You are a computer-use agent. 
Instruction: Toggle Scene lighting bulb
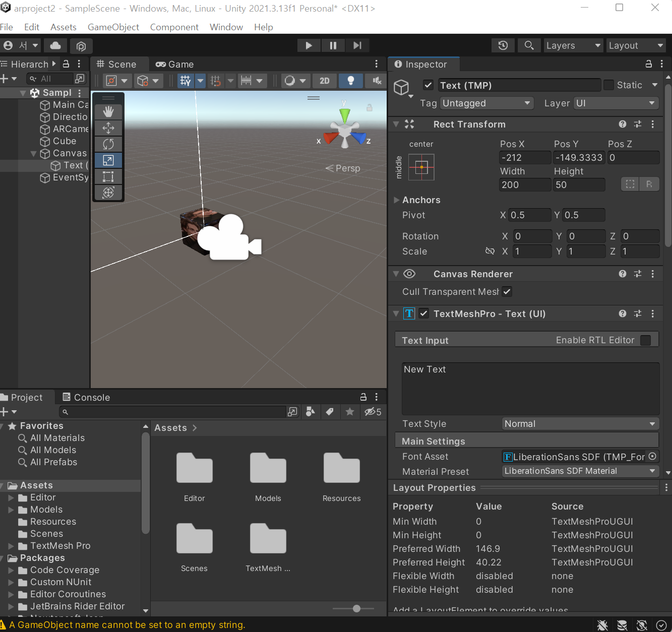pyautogui.click(x=351, y=81)
